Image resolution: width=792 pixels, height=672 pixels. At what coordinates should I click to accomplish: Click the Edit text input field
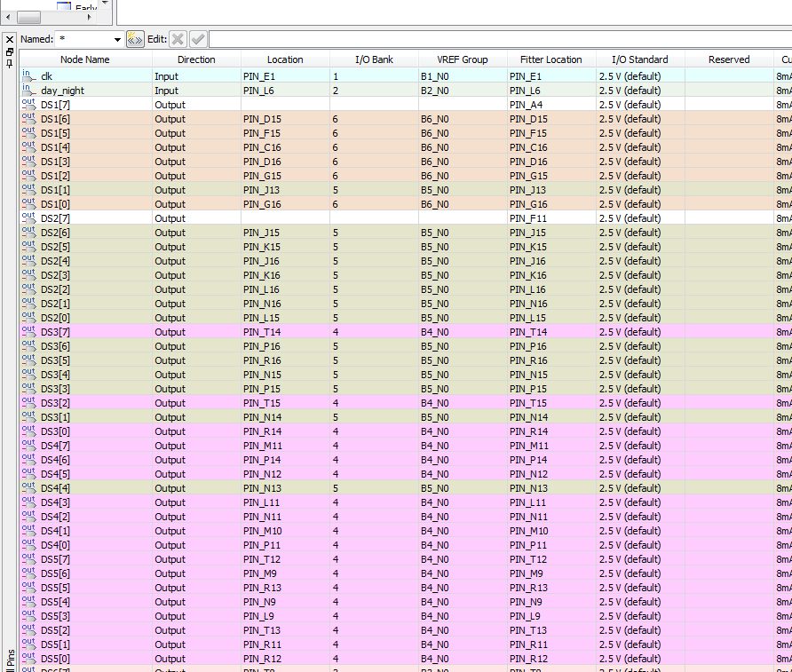click(x=497, y=39)
